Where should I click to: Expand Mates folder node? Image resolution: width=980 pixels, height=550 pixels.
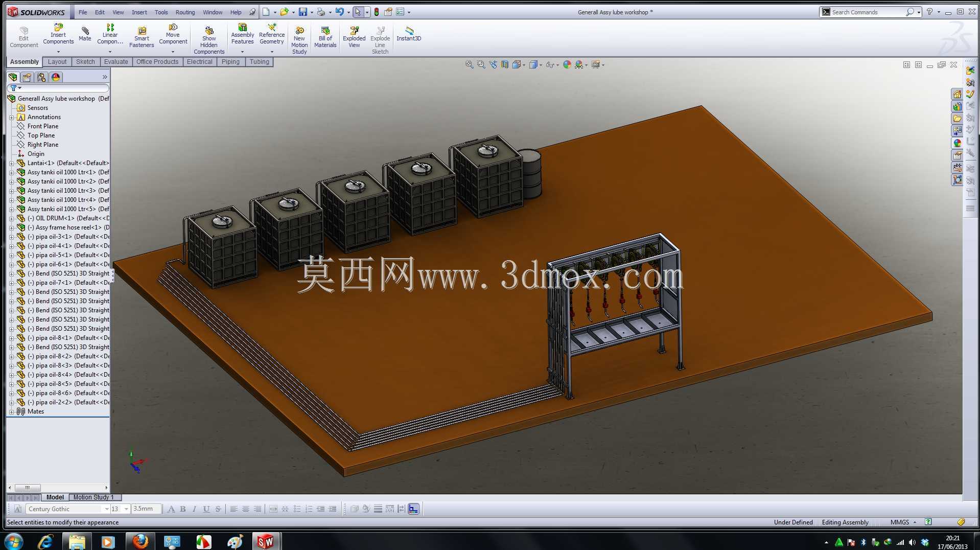[12, 412]
